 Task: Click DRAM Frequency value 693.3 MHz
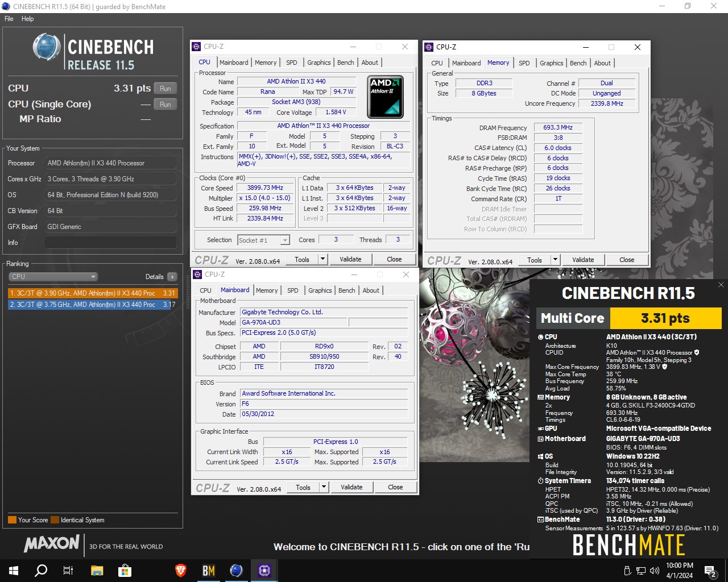(558, 127)
